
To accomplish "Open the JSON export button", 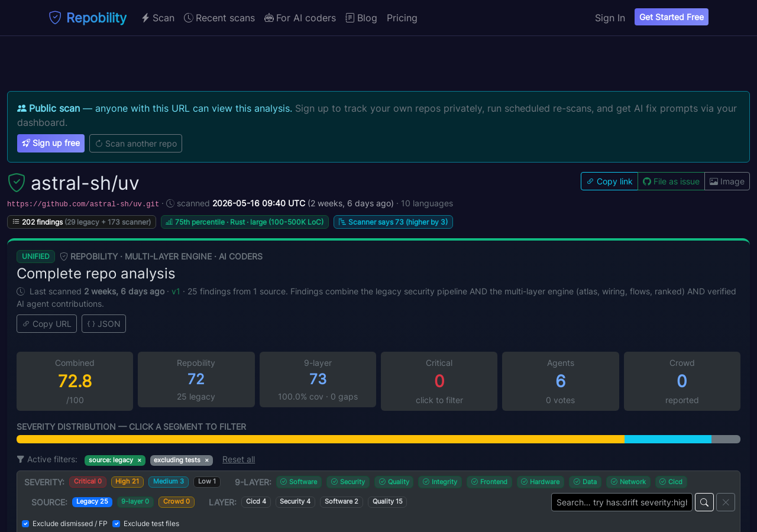I will pyautogui.click(x=103, y=324).
